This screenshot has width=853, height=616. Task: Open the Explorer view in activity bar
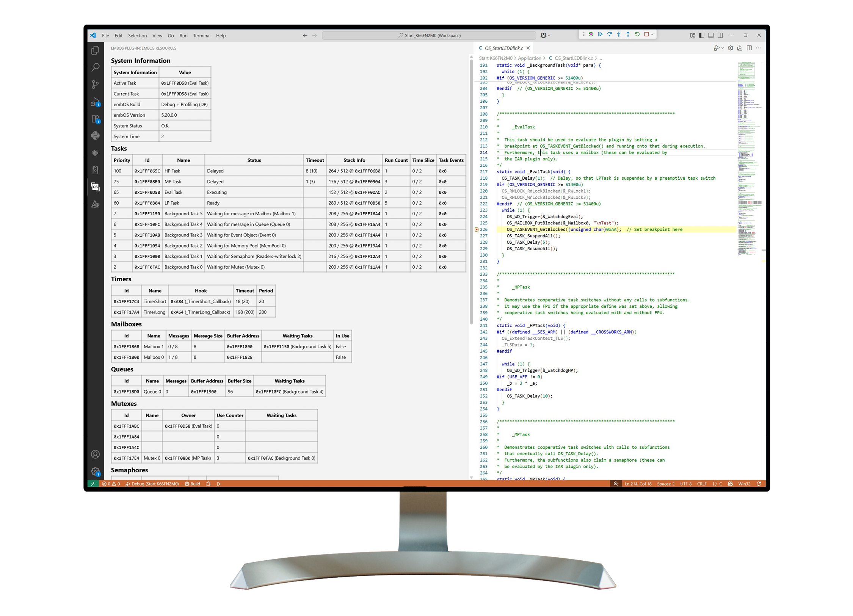pyautogui.click(x=95, y=50)
